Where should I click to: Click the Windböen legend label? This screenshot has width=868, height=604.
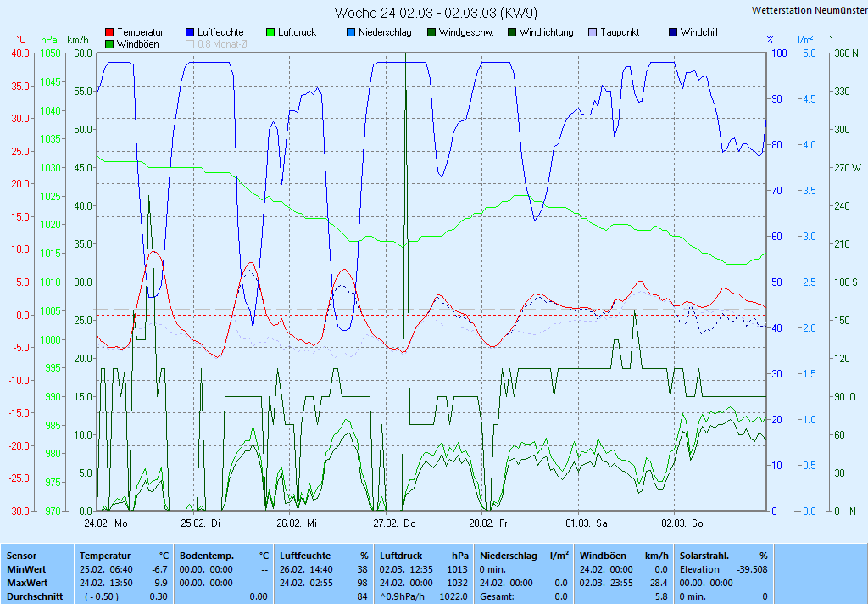tap(138, 44)
